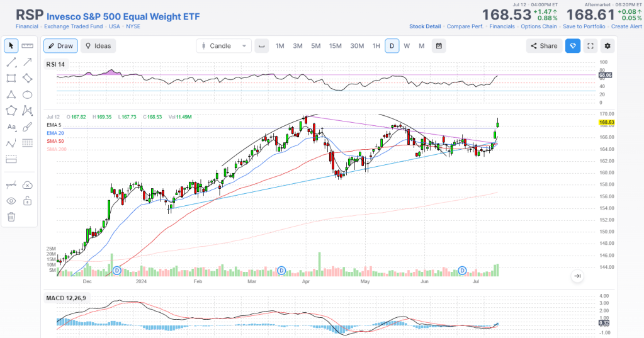
Task: Toggle drawings visibility with eye icon
Action: coord(11,201)
